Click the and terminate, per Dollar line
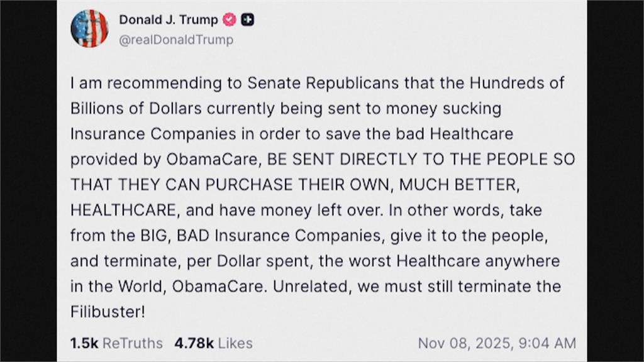 click(x=314, y=261)
